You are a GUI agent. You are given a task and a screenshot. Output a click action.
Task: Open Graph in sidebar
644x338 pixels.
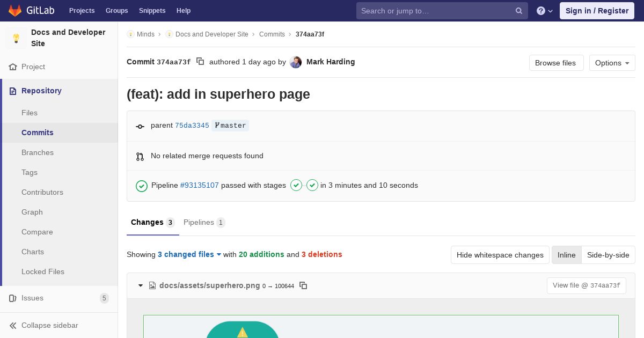click(x=32, y=212)
